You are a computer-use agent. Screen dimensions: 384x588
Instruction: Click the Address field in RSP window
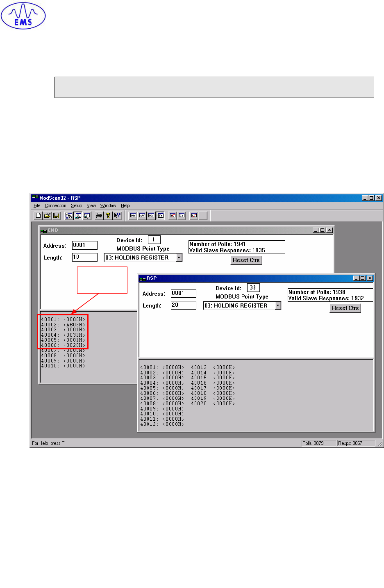coord(184,293)
